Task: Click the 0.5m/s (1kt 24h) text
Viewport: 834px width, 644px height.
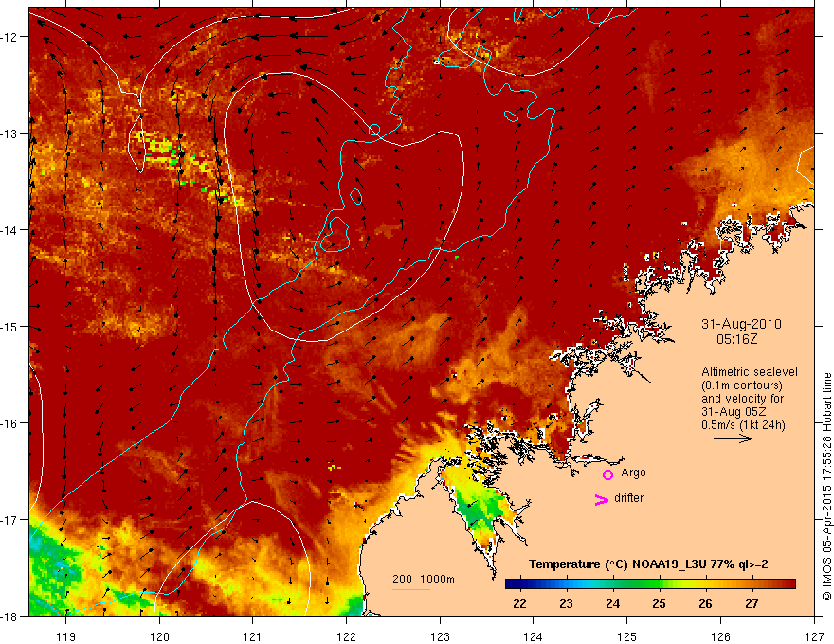Action: pyautogui.click(x=743, y=425)
